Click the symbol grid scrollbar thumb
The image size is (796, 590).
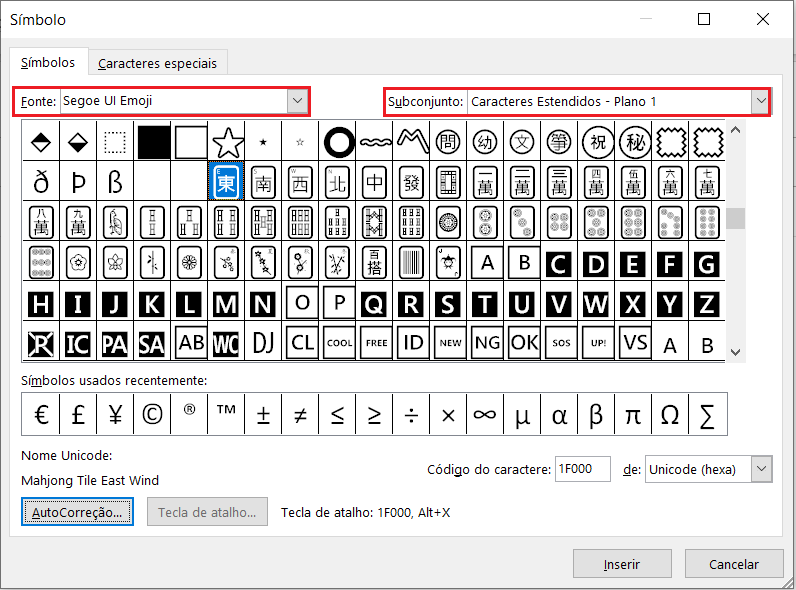735,218
